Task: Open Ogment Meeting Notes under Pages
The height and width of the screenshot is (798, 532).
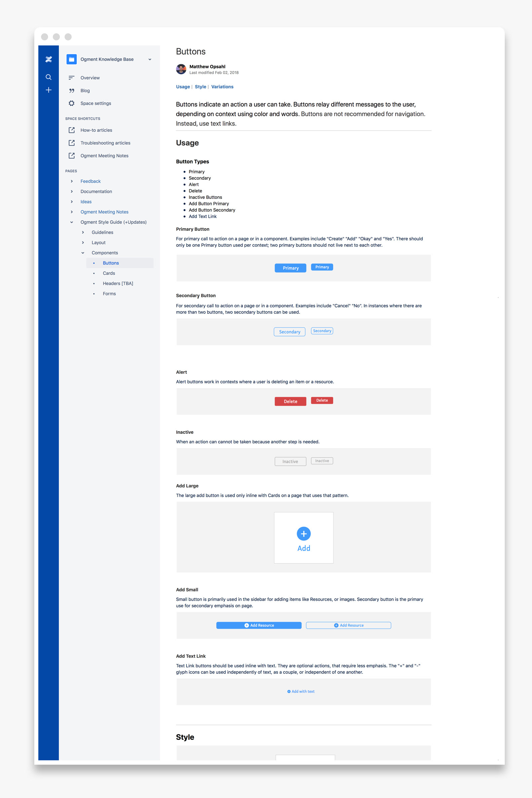Action: (105, 212)
